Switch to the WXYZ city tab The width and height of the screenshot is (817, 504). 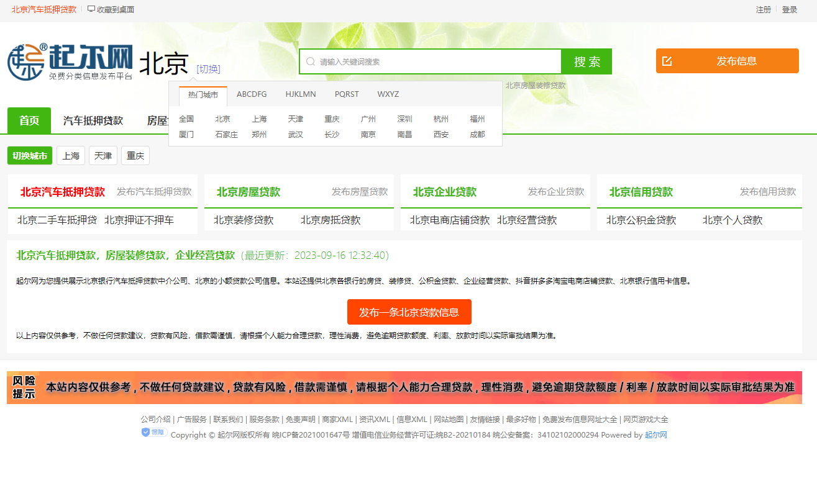click(388, 94)
